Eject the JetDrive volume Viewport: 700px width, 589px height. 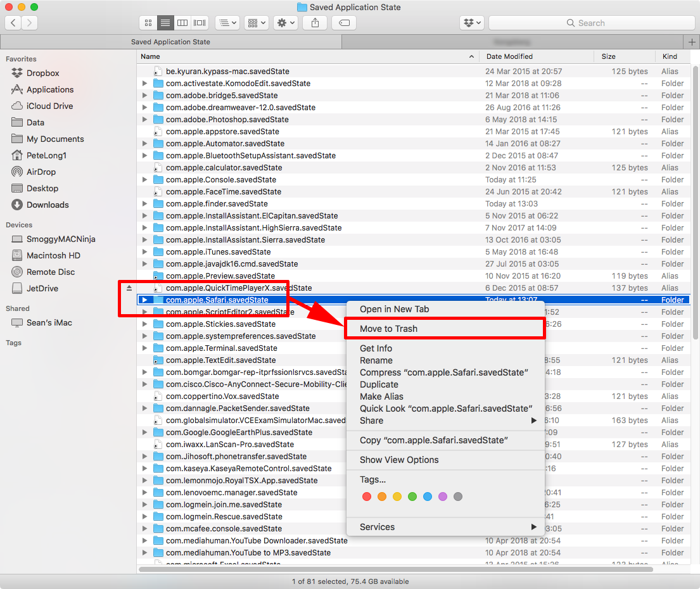[129, 288]
